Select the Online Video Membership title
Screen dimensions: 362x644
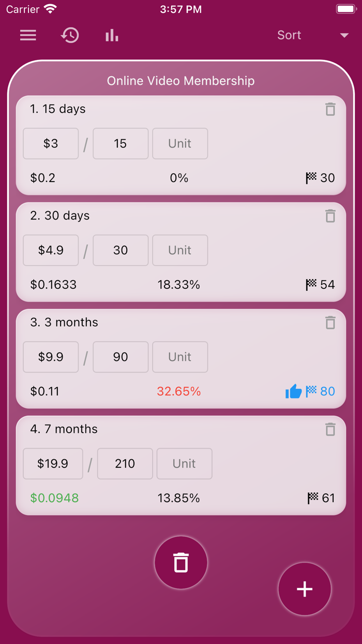[181, 81]
